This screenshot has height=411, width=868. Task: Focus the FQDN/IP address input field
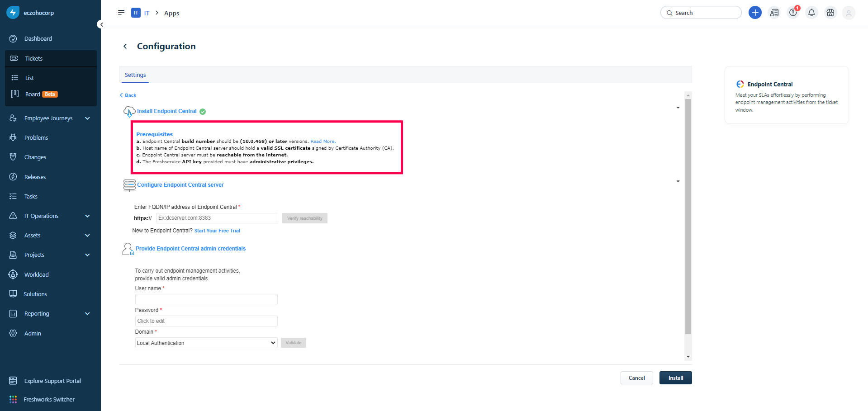[217, 218]
